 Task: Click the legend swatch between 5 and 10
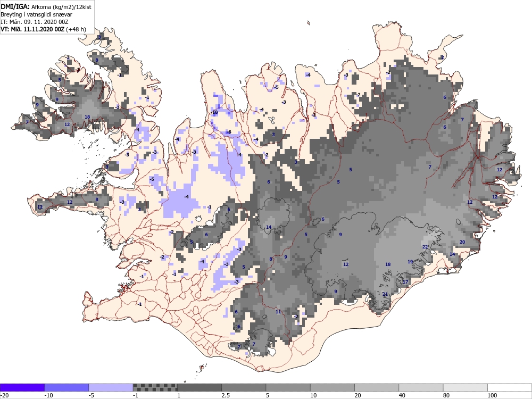(288, 387)
